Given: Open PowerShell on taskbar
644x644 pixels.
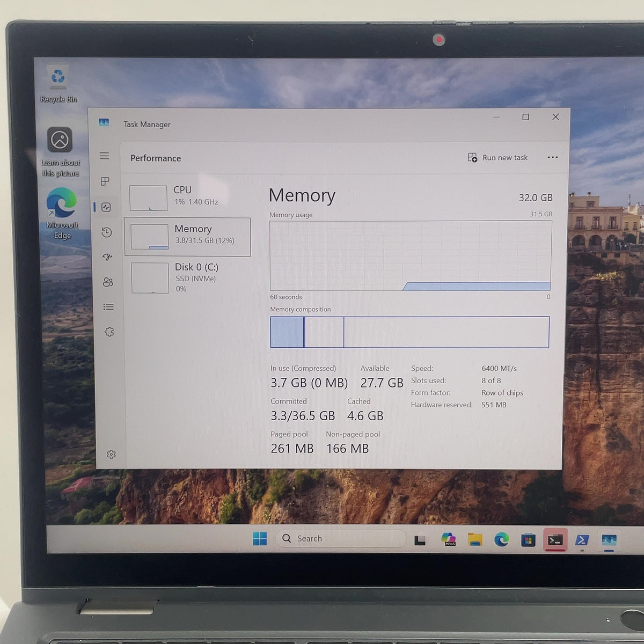Looking at the screenshot, I should [582, 540].
